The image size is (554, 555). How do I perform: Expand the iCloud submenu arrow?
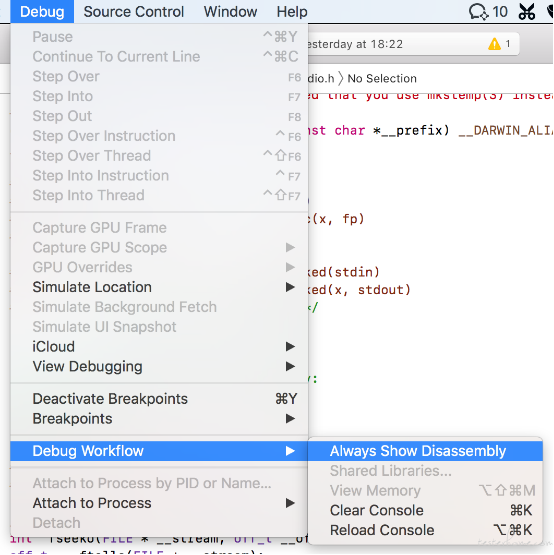pyautogui.click(x=290, y=347)
